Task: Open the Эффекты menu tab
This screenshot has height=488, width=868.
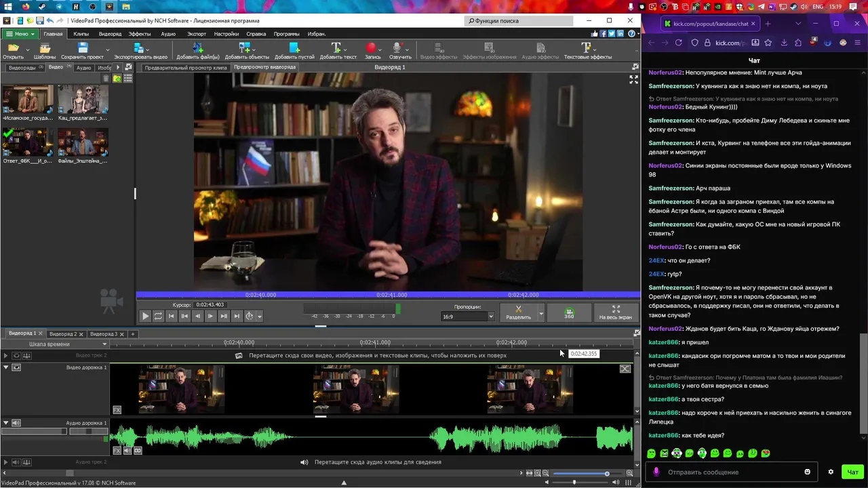Action: tap(140, 34)
